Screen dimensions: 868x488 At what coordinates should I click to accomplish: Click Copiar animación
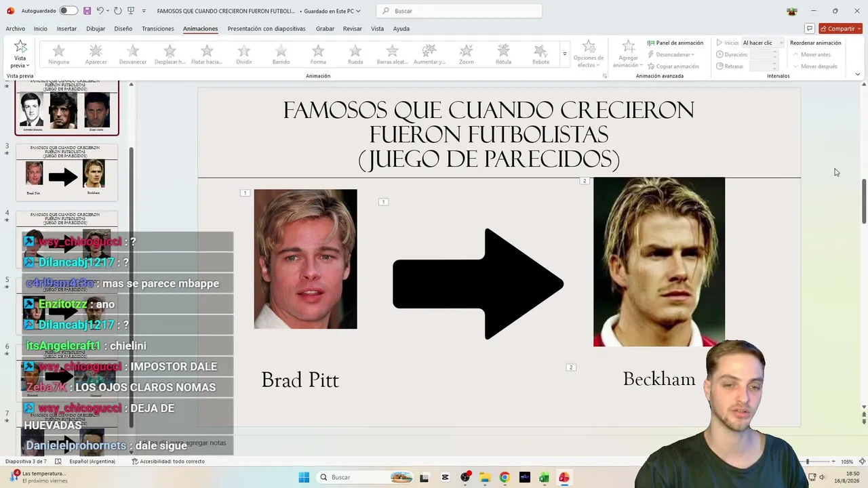click(x=673, y=66)
